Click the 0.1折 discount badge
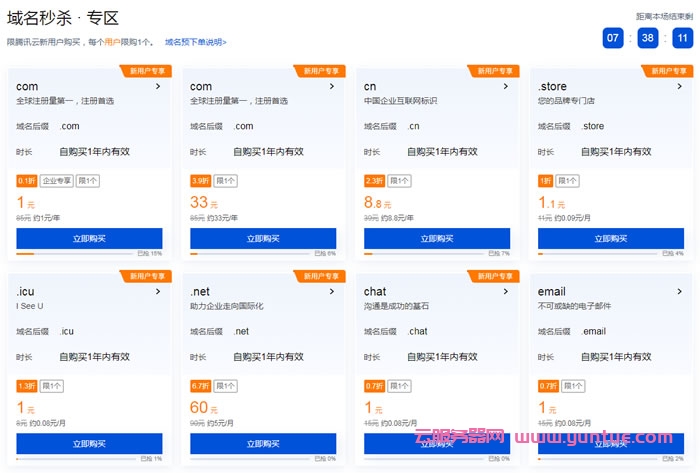The width and height of the screenshot is (700, 473). coord(26,181)
